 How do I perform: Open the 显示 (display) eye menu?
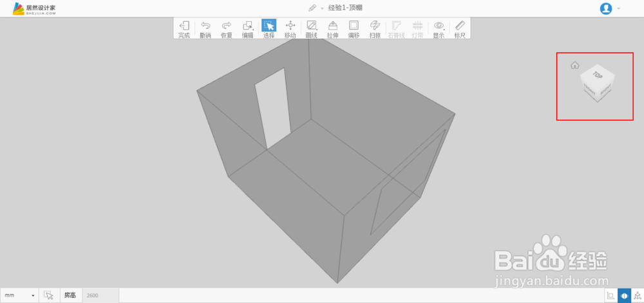click(439, 29)
